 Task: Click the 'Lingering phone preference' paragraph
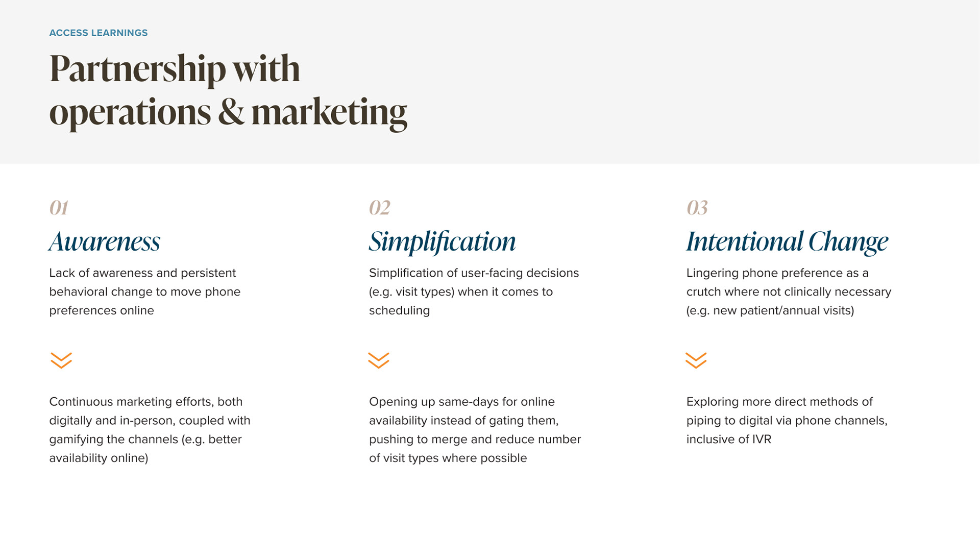789,291
